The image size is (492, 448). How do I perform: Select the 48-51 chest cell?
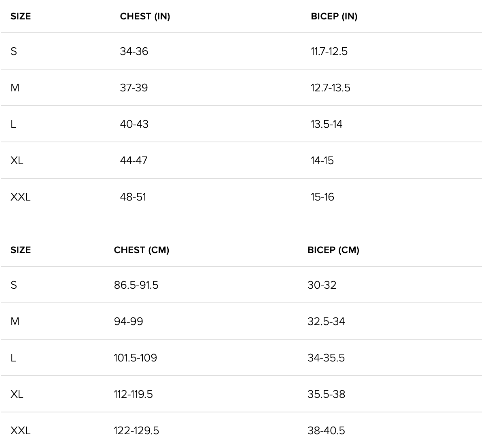[133, 197]
